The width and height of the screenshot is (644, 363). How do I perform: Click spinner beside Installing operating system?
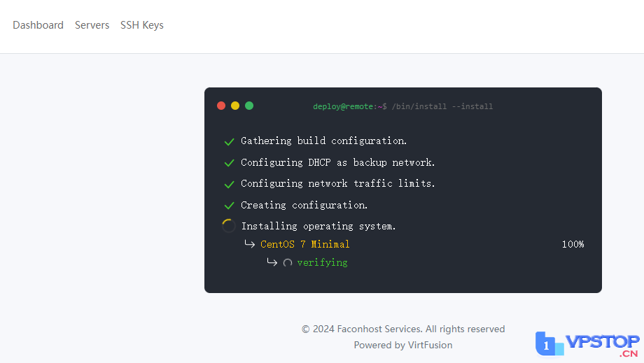pos(228,226)
